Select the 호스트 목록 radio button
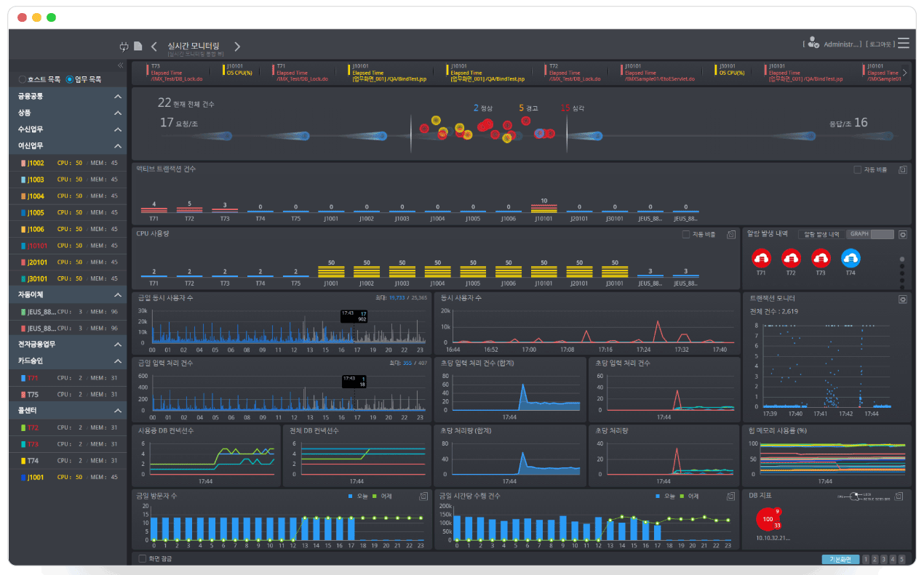The width and height of the screenshot is (924, 575). pyautogui.click(x=23, y=79)
